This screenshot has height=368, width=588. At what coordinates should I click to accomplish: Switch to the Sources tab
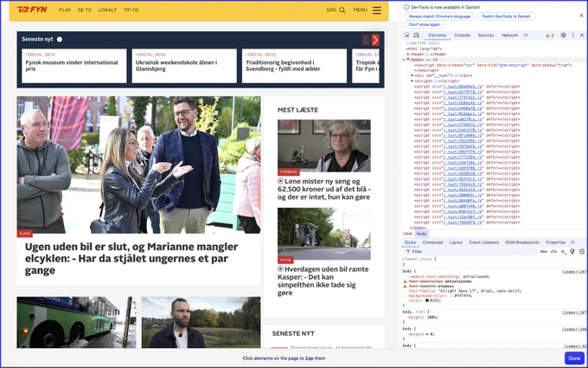pyautogui.click(x=486, y=36)
